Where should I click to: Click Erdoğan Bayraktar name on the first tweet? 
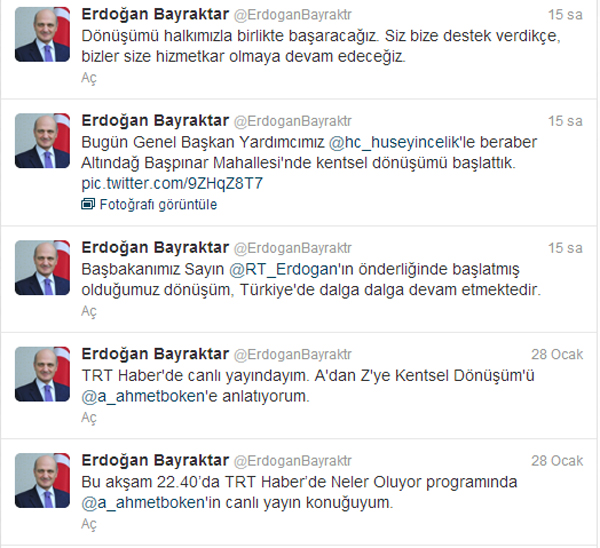(155, 14)
